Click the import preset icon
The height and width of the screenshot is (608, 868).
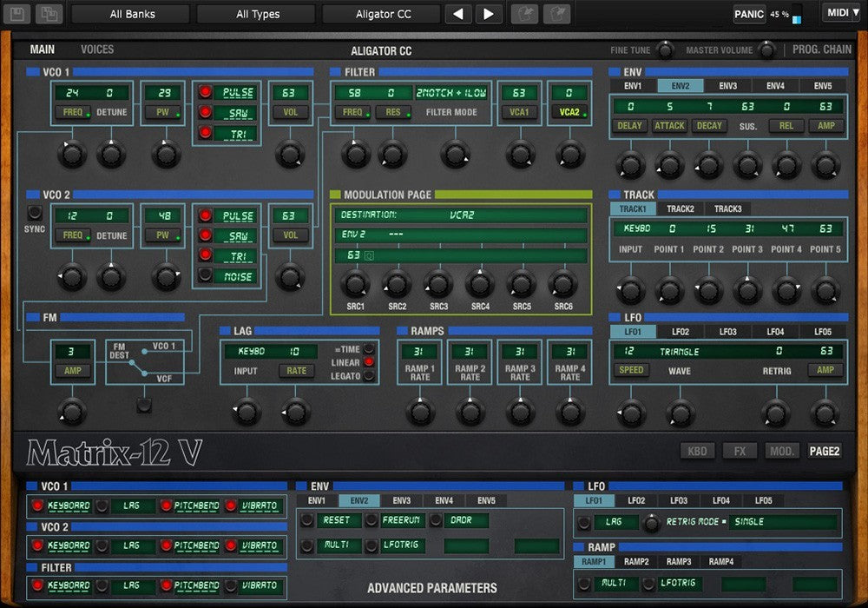[524, 14]
